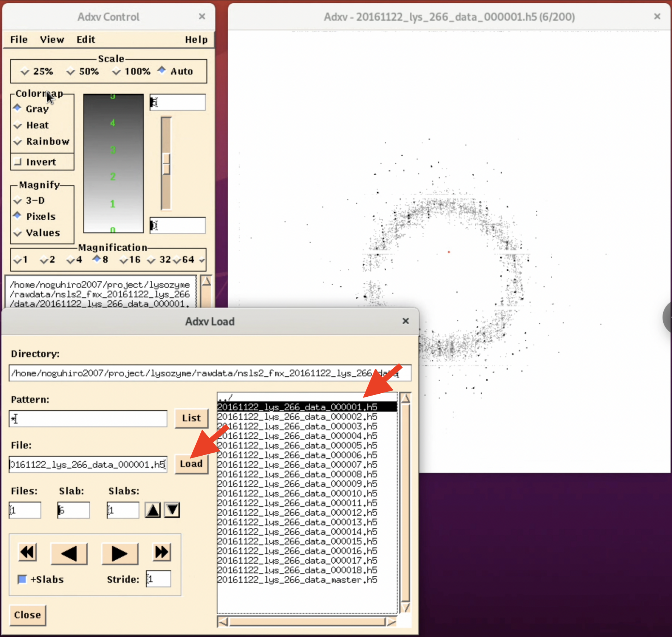The width and height of the screenshot is (672, 637).
Task: Switch colormap to Heat
Action: (x=18, y=125)
